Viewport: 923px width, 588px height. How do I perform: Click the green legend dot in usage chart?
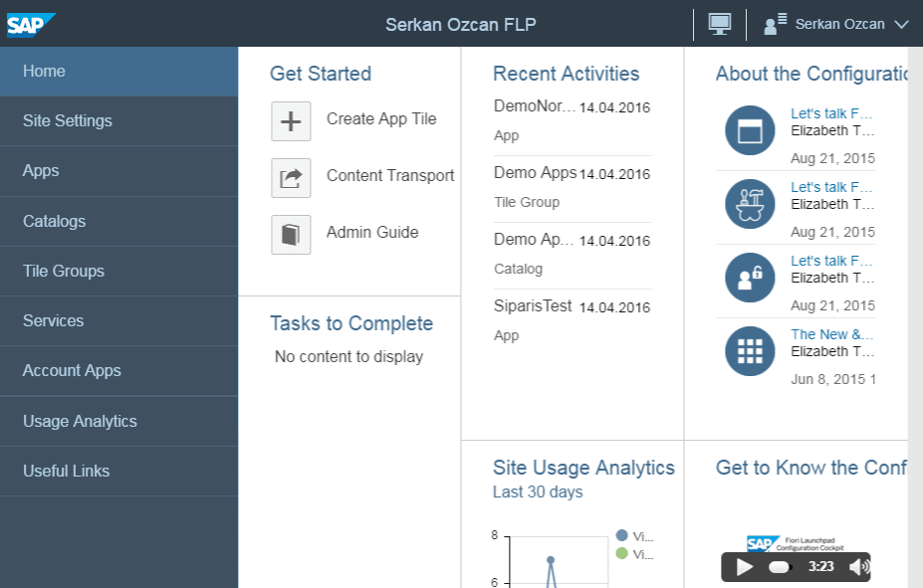pyautogui.click(x=621, y=553)
